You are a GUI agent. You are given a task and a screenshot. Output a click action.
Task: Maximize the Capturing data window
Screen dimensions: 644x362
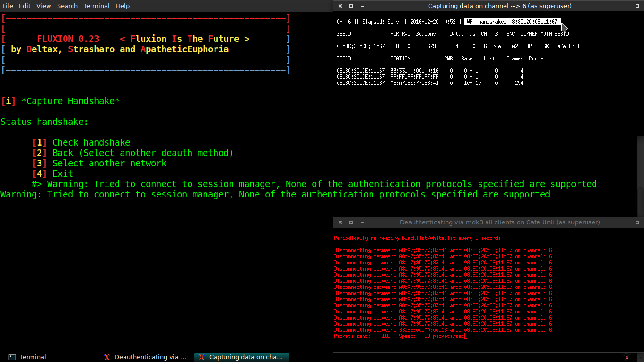351,6
